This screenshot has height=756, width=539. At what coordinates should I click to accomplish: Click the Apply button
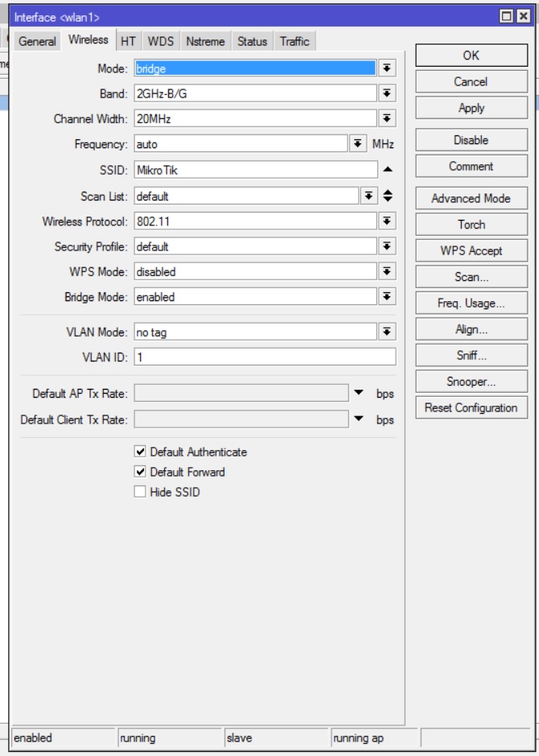(x=471, y=108)
